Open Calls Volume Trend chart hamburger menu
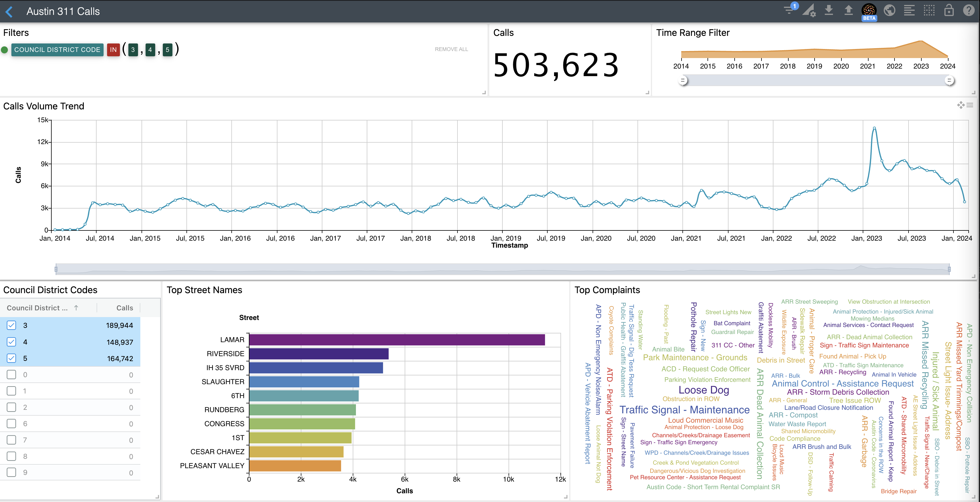 point(970,105)
